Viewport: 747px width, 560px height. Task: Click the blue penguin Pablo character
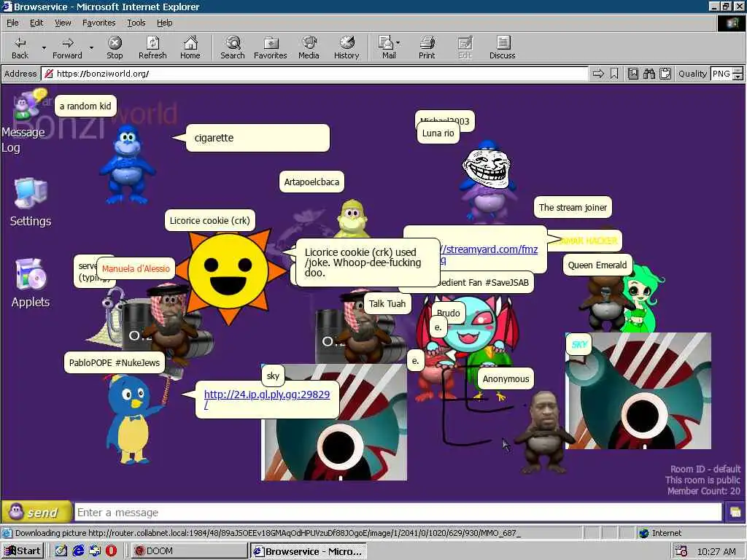tap(131, 419)
